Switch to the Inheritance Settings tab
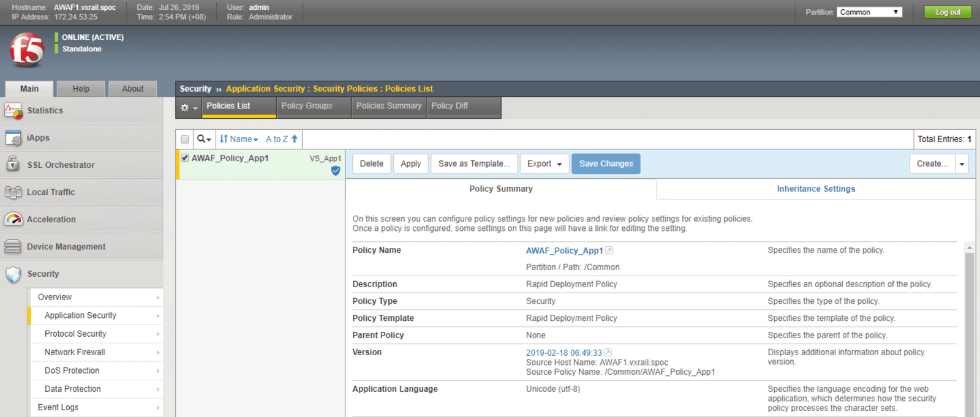 [x=816, y=189]
